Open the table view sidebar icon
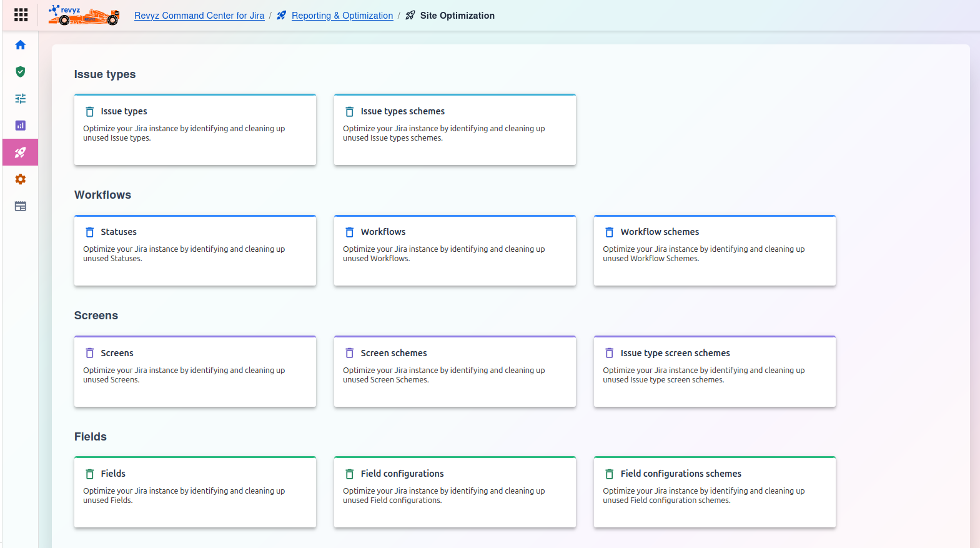The image size is (980, 548). coord(21,206)
